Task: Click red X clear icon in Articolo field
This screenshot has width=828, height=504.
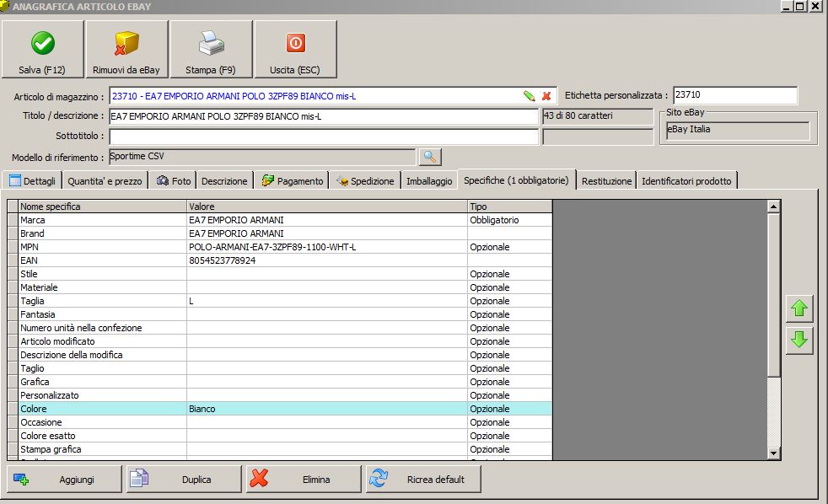Action: [546, 96]
